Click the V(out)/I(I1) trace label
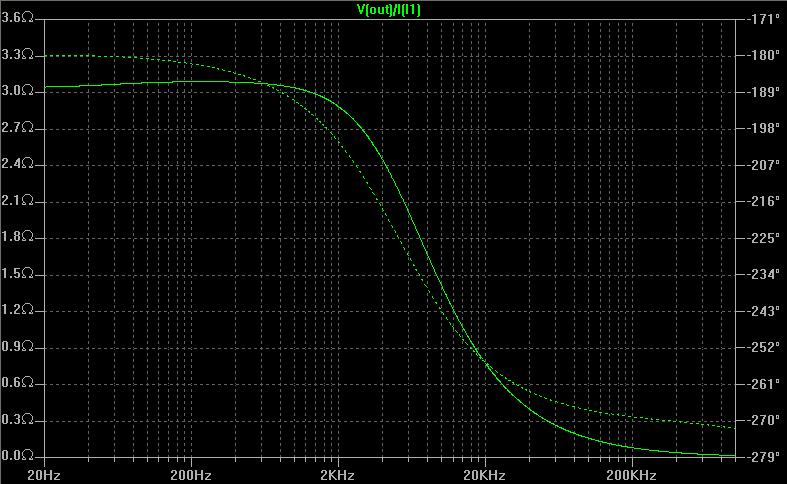 [x=388, y=10]
